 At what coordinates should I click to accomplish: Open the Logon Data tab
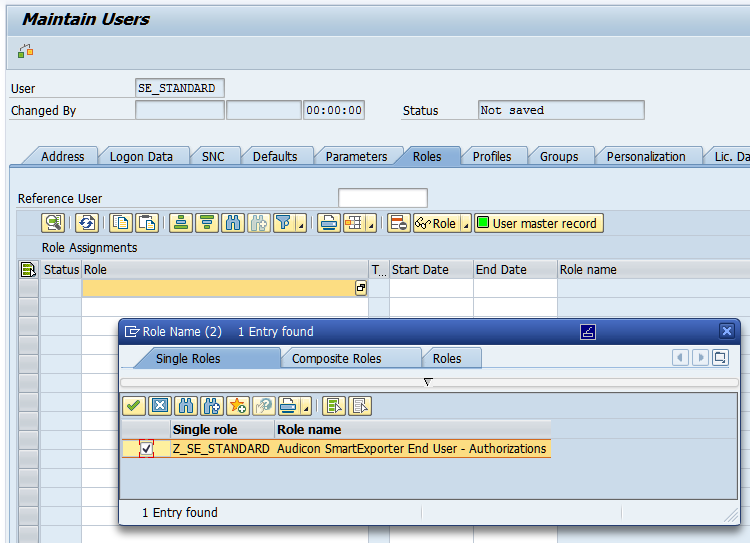coord(141,156)
